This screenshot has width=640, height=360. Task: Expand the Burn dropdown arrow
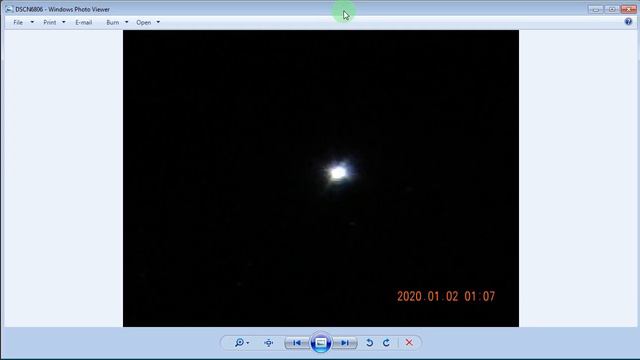point(127,22)
